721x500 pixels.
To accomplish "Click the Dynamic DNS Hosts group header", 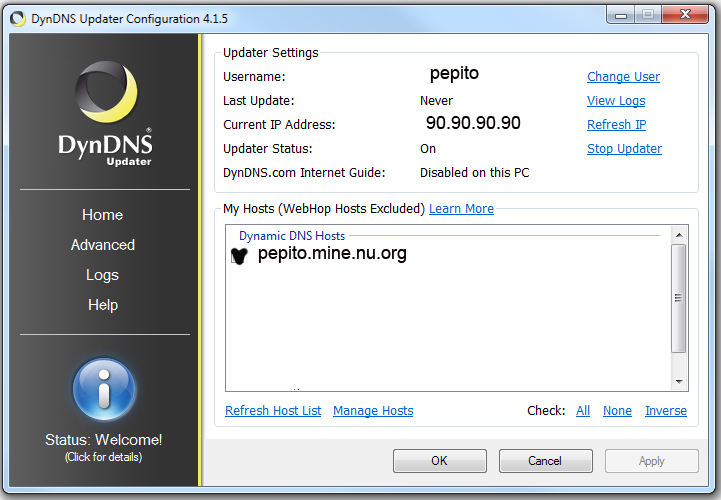I will (292, 236).
